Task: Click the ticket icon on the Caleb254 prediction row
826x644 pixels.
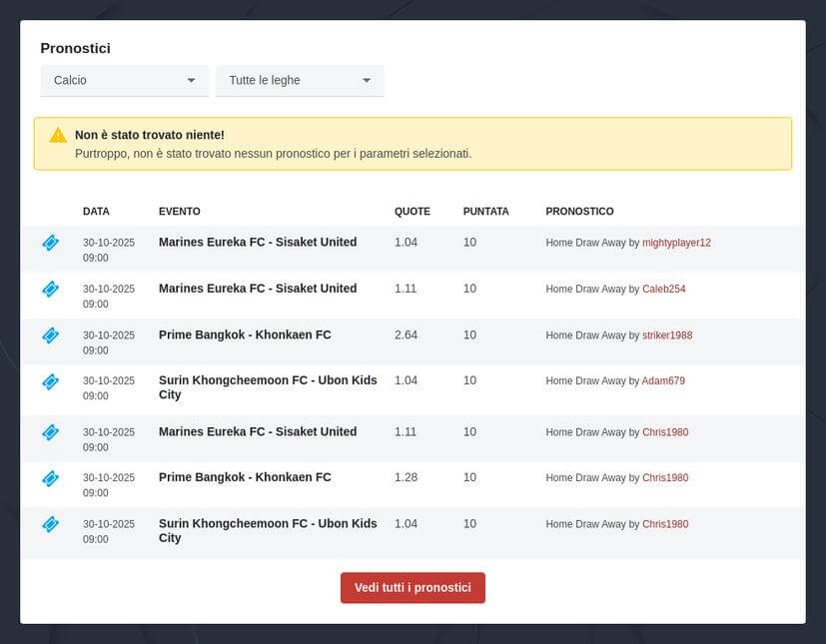Action: 50,290
